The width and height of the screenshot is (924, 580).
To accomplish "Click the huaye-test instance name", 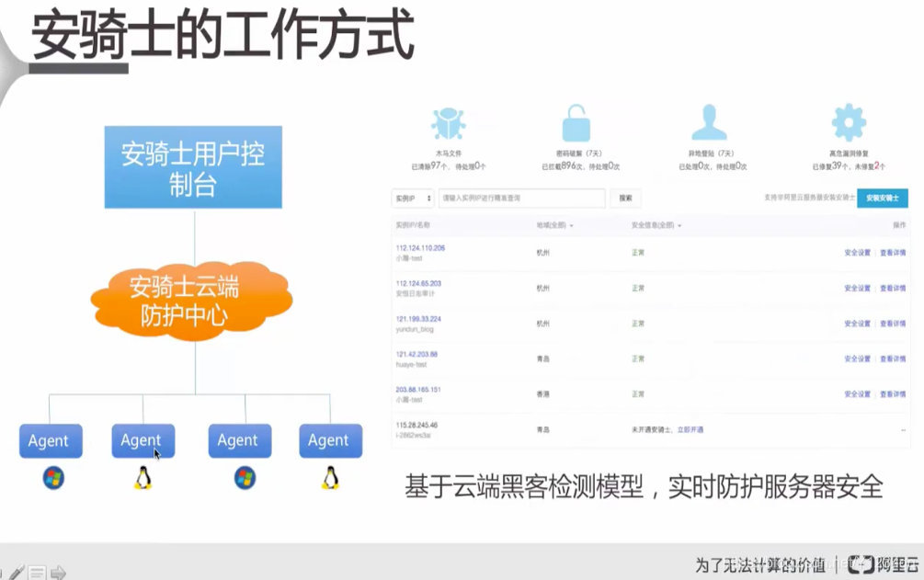I will click(x=411, y=365).
